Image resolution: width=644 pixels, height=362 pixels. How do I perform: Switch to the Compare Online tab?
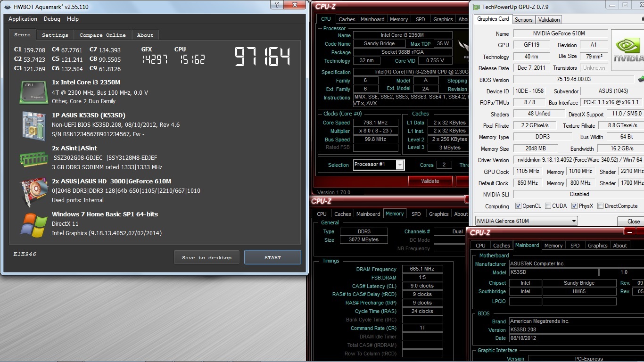click(x=103, y=35)
